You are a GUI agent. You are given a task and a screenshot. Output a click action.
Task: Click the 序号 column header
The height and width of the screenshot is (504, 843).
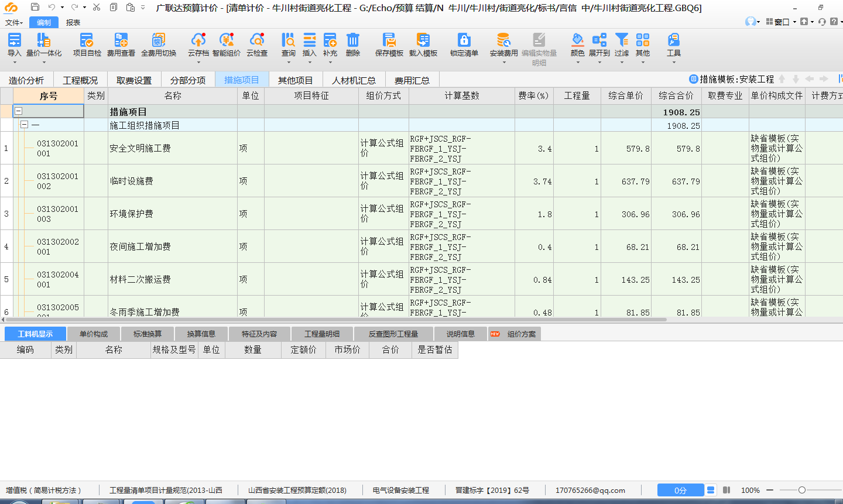pyautogui.click(x=49, y=96)
